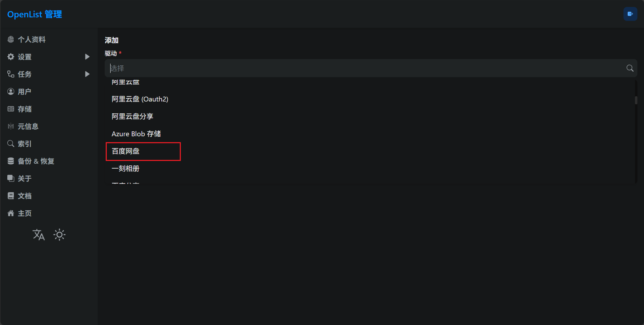Open the 索引 sidebar item
Screen dimensions: 644x325
24,144
